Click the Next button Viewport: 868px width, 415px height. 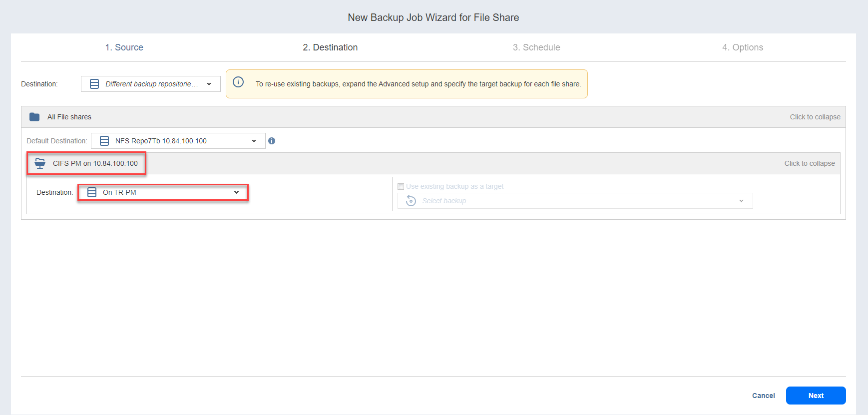[x=816, y=396]
